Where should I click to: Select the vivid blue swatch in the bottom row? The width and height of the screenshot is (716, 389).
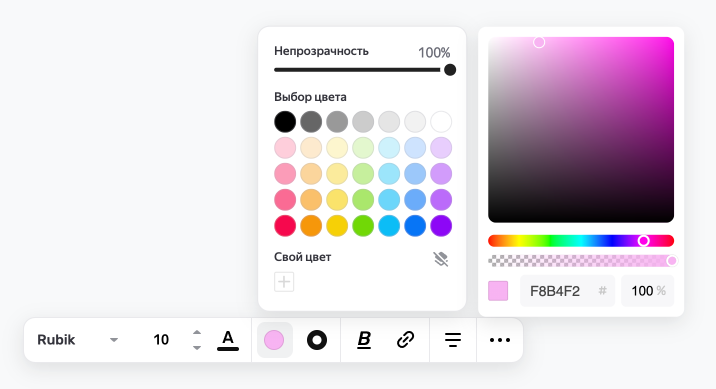click(415, 226)
